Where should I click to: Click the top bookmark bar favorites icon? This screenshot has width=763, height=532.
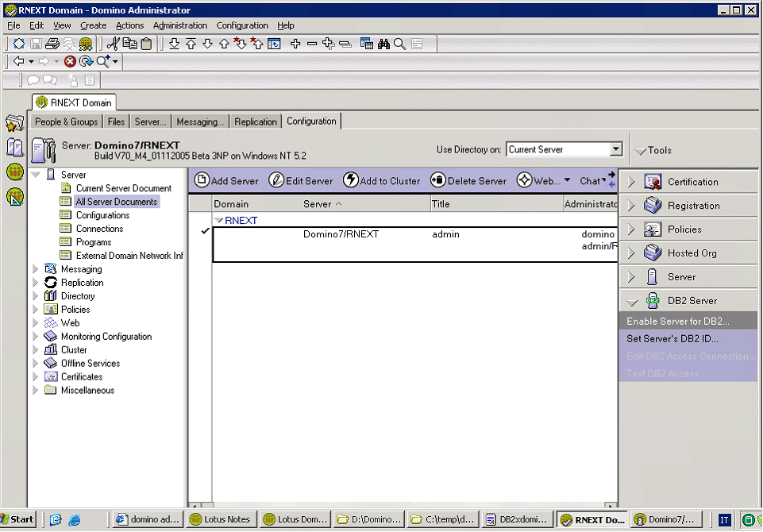click(x=14, y=123)
